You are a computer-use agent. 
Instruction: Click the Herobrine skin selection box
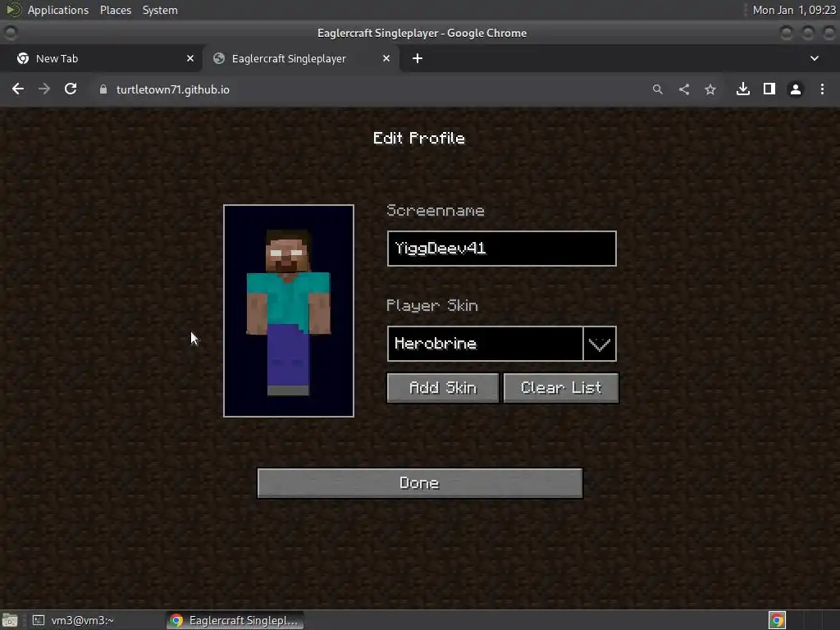[x=485, y=344]
